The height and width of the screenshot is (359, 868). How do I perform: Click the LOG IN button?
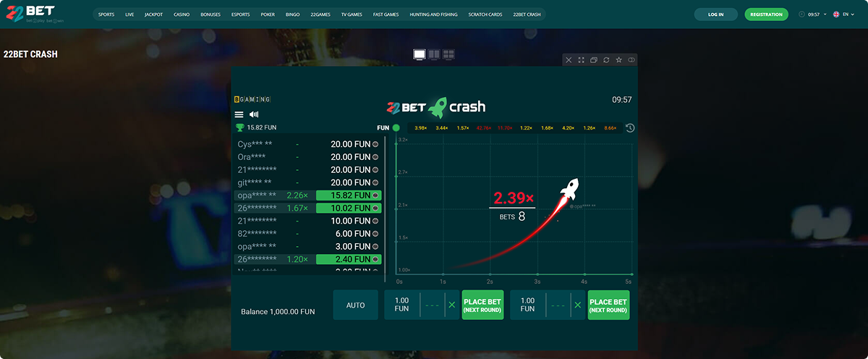[x=716, y=14]
